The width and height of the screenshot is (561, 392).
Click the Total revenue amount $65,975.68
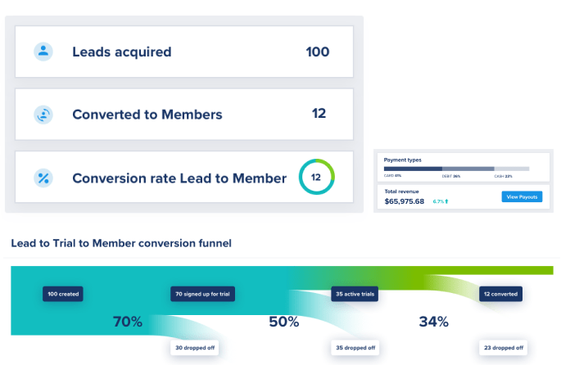pyautogui.click(x=404, y=201)
